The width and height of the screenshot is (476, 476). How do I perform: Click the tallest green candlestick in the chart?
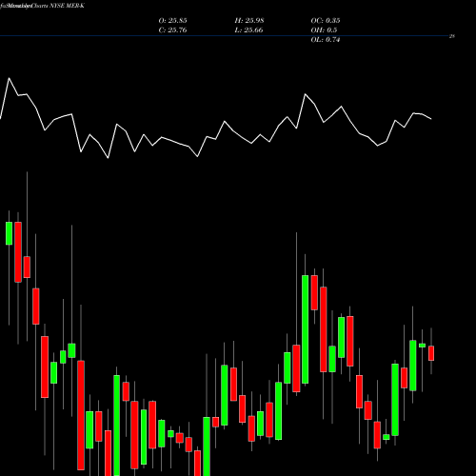click(305, 329)
